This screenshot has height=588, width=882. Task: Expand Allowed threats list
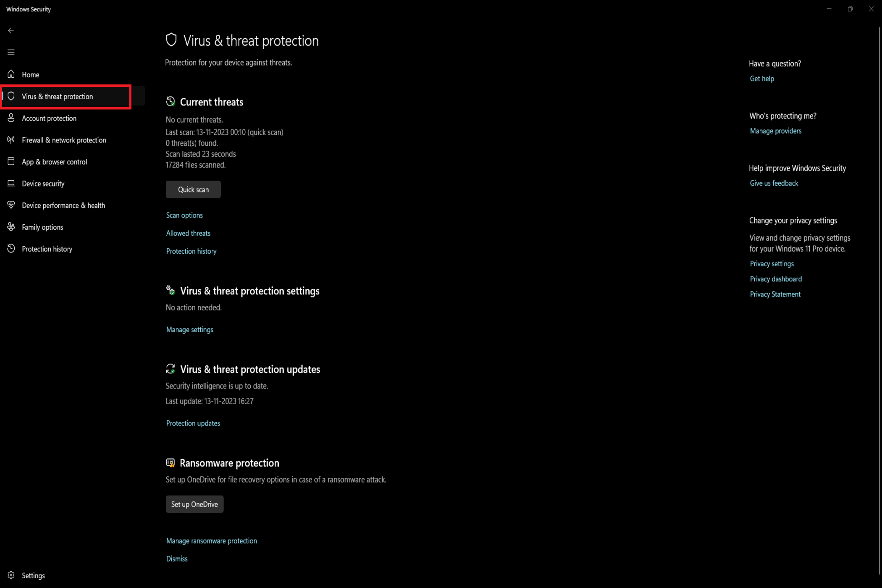pos(188,233)
